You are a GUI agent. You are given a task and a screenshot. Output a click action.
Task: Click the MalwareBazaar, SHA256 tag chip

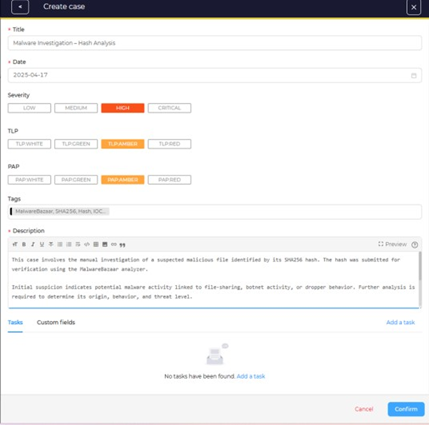click(60, 211)
